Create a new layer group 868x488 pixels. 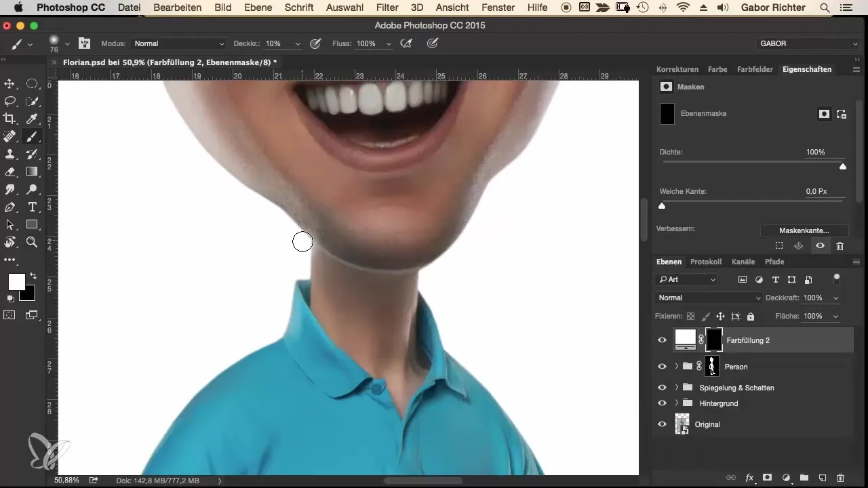point(804,477)
